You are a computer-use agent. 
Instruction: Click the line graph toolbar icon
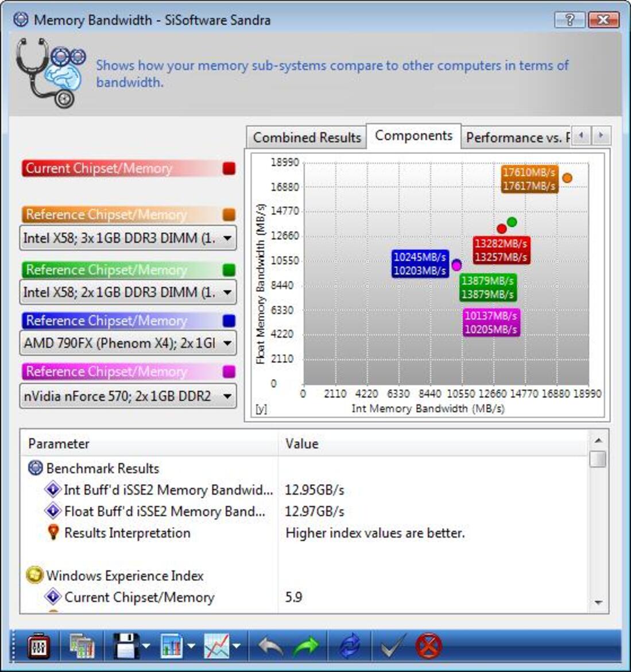[x=217, y=646]
